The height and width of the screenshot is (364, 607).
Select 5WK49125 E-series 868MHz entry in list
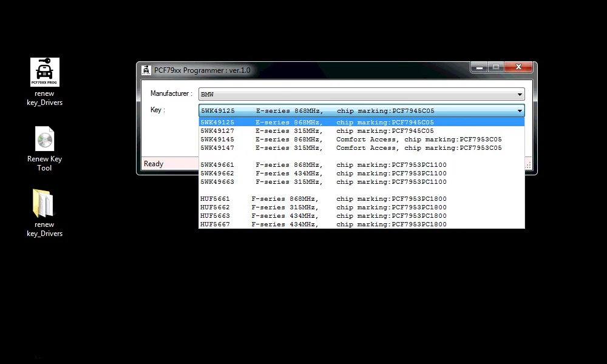(x=362, y=122)
